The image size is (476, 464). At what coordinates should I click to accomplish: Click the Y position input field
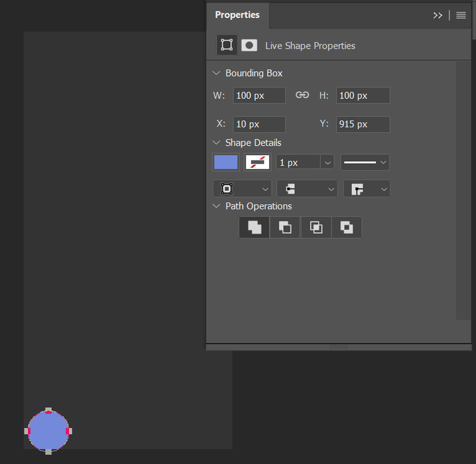coord(363,124)
